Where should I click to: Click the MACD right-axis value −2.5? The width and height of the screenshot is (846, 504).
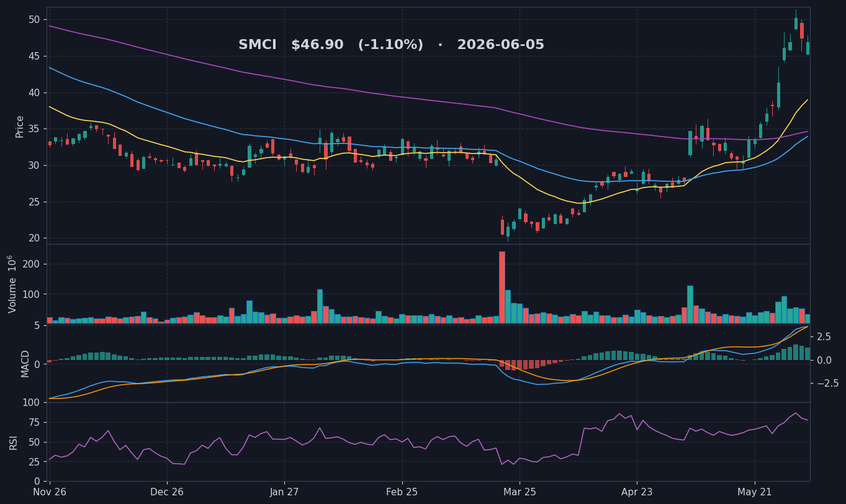pos(827,384)
